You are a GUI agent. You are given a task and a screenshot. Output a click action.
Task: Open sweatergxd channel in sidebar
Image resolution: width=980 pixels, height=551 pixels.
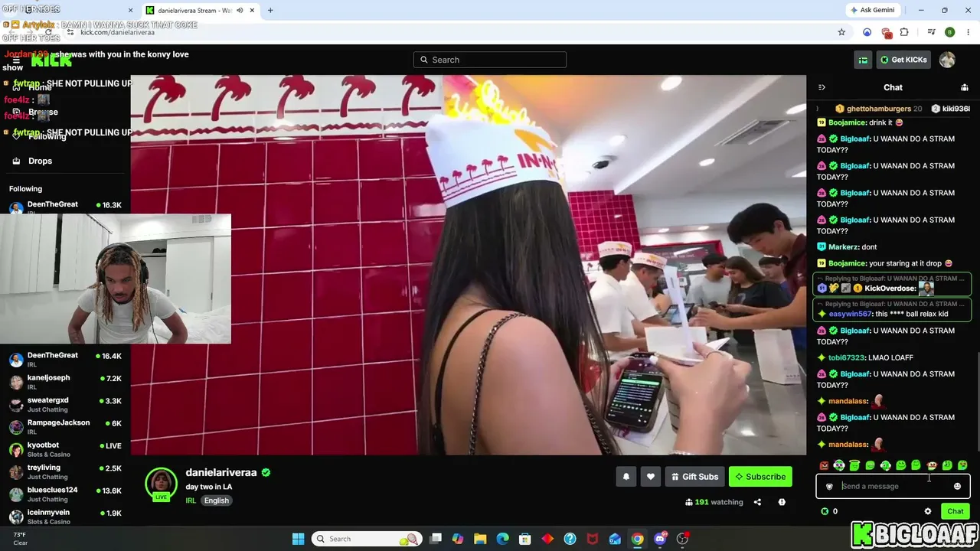pos(65,404)
